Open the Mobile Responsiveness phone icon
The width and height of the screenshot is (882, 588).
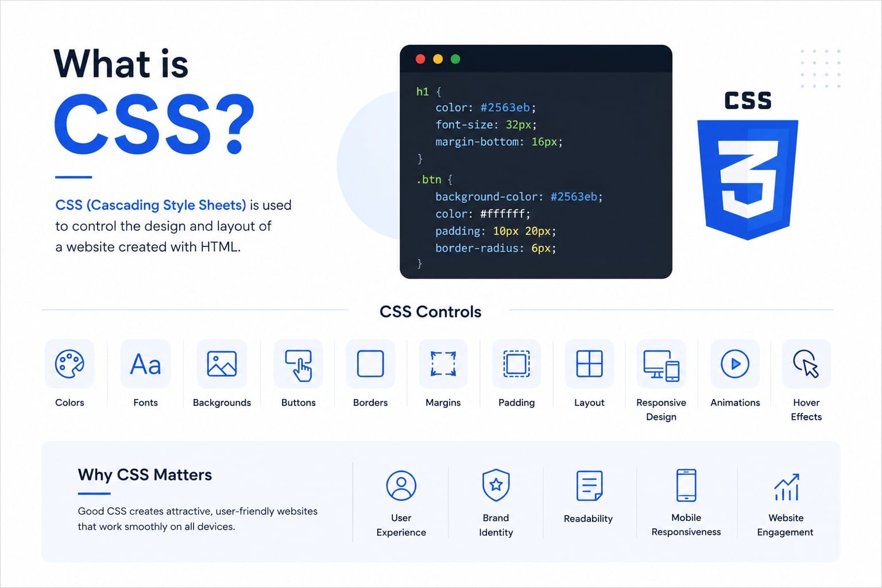coord(686,485)
